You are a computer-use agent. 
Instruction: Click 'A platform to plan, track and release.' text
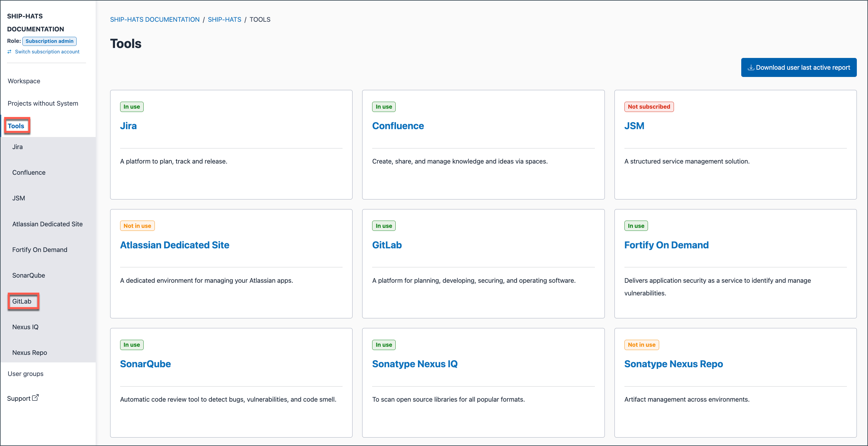[x=174, y=161]
